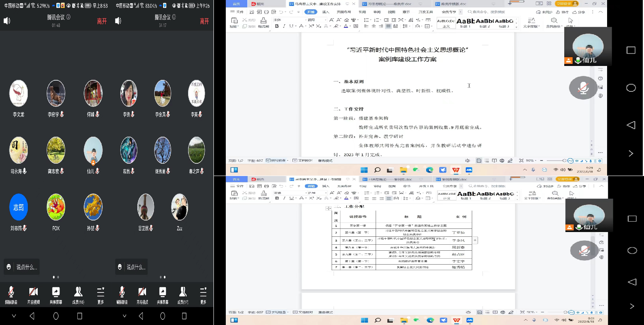Screen dimensions: 644x325
Task: Unmute microphone via 解除静音 in the 01:48 meeting
Action: coord(11,295)
